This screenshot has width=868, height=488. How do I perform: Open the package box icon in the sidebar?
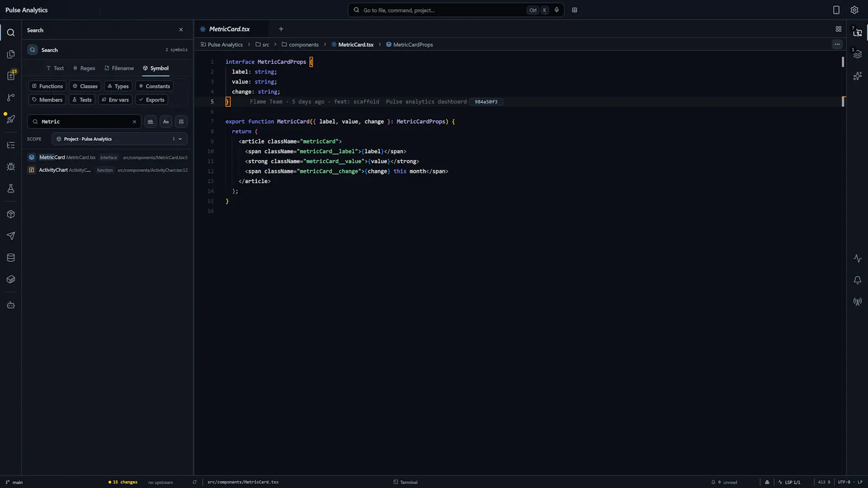pyautogui.click(x=11, y=214)
